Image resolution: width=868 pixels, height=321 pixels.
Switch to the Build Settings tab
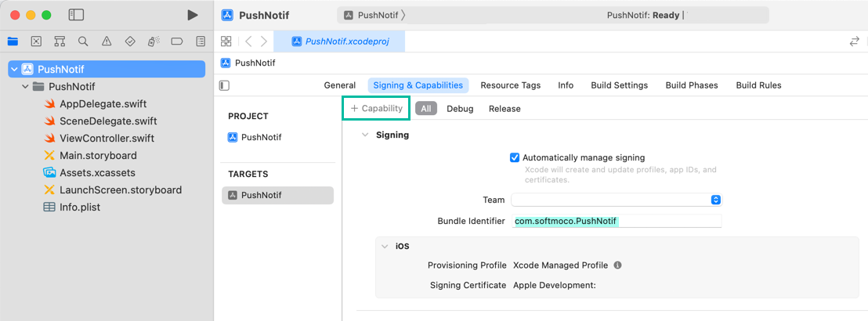pos(619,85)
